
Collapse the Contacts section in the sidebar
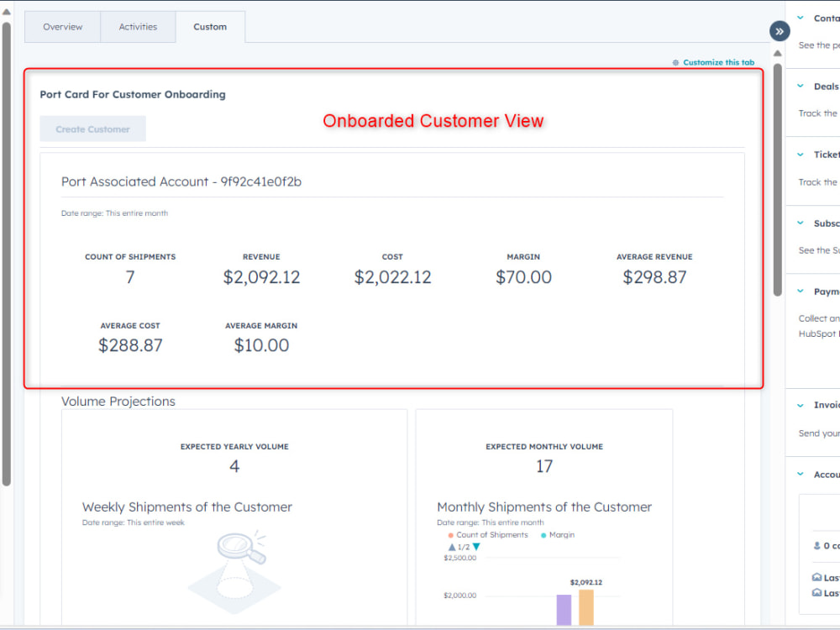click(799, 18)
